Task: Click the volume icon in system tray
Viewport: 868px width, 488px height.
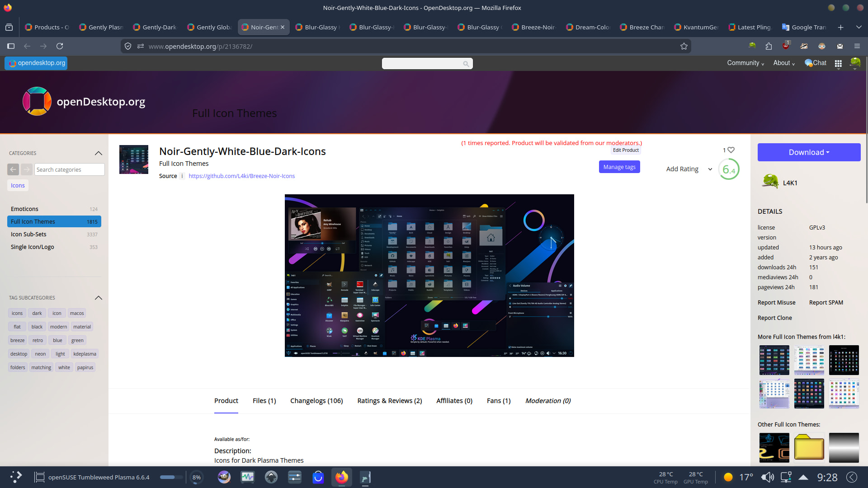Action: pyautogui.click(x=767, y=477)
